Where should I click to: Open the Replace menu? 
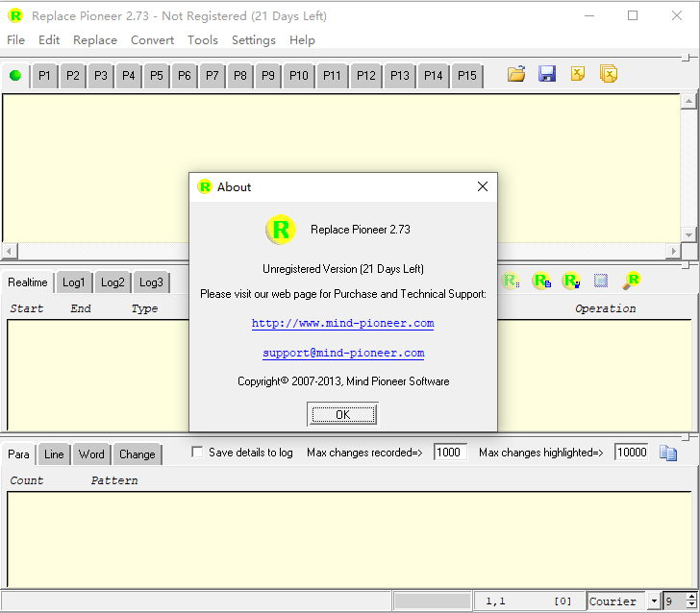pos(95,40)
